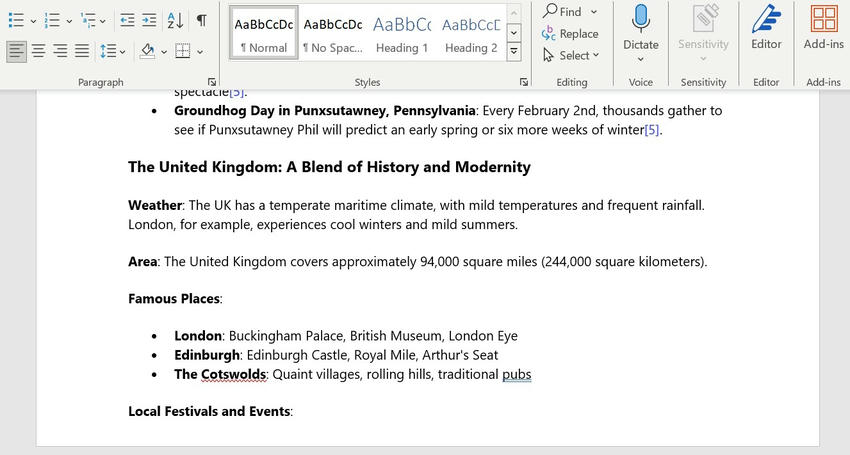Click the underlined word pubs
The width and height of the screenshot is (850, 455).
(517, 375)
